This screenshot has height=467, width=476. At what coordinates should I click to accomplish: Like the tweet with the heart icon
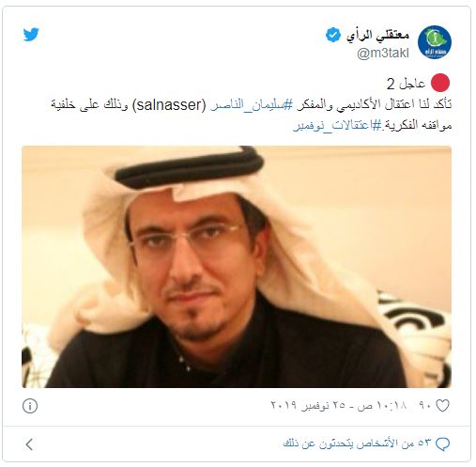tap(442, 406)
